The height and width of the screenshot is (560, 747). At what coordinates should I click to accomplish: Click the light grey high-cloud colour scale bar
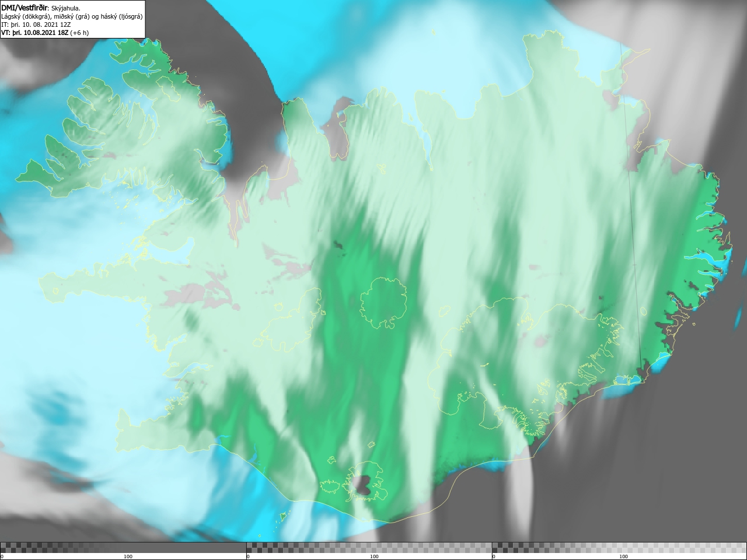pos(619,548)
